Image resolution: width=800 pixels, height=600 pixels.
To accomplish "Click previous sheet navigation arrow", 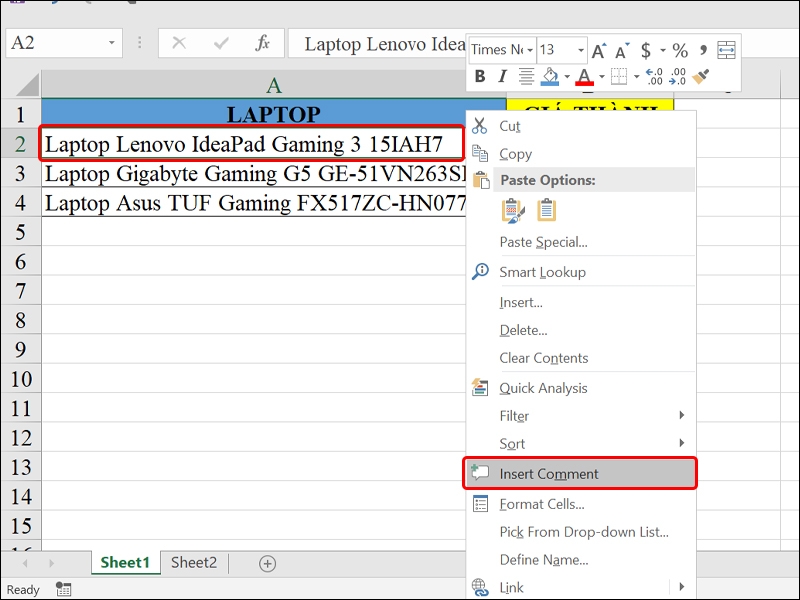I will (x=24, y=563).
